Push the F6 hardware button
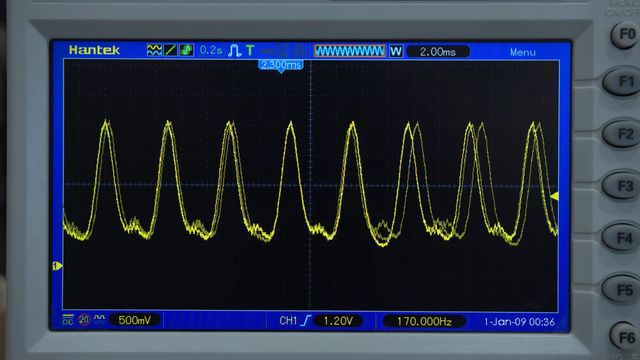This screenshot has width=640, height=360. (624, 337)
